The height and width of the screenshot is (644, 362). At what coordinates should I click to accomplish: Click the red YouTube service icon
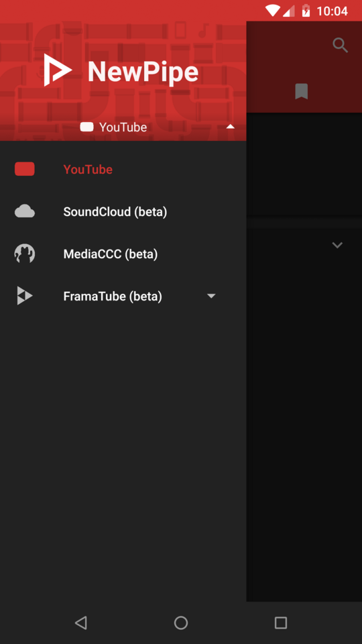click(x=25, y=169)
